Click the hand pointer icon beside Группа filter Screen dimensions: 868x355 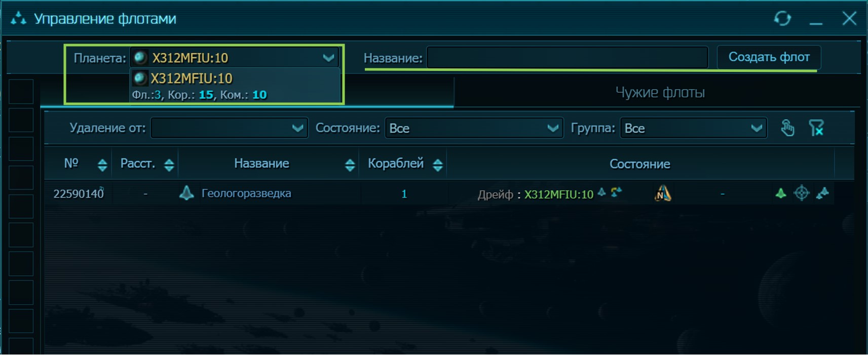point(787,128)
